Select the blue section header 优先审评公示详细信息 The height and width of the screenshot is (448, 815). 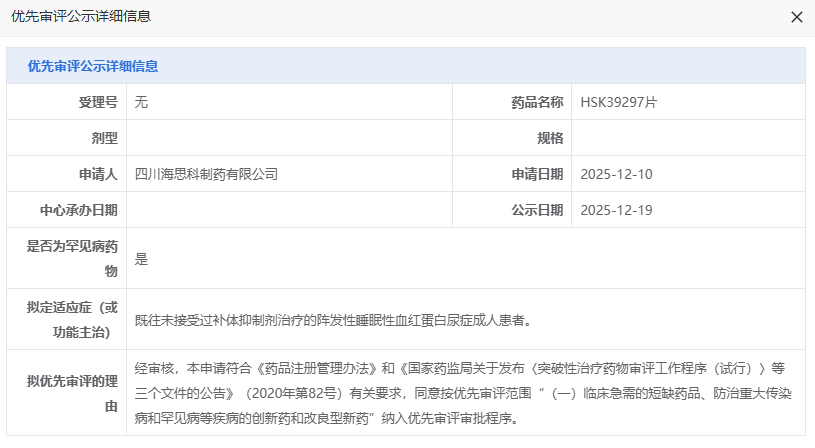point(93,66)
